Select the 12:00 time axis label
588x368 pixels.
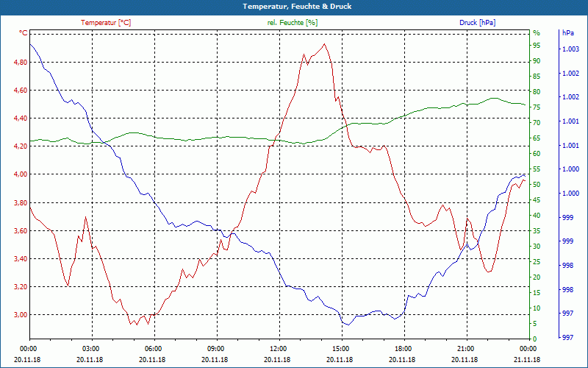pyautogui.click(x=277, y=348)
